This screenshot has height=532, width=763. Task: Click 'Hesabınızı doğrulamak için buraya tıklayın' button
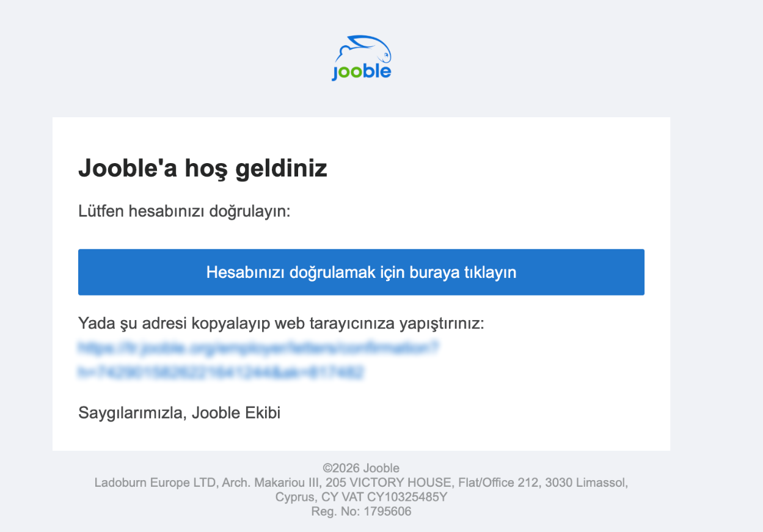pyautogui.click(x=361, y=272)
